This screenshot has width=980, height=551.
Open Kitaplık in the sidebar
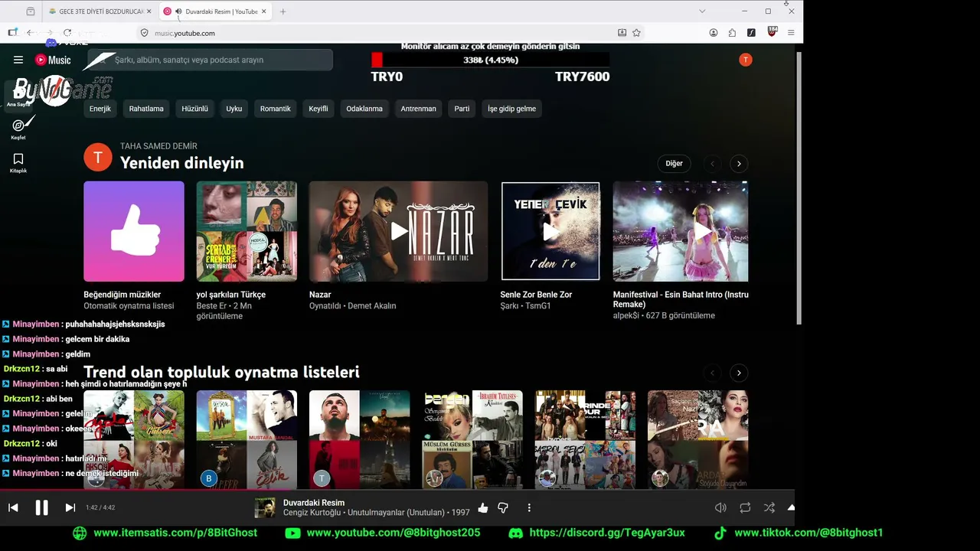click(18, 162)
